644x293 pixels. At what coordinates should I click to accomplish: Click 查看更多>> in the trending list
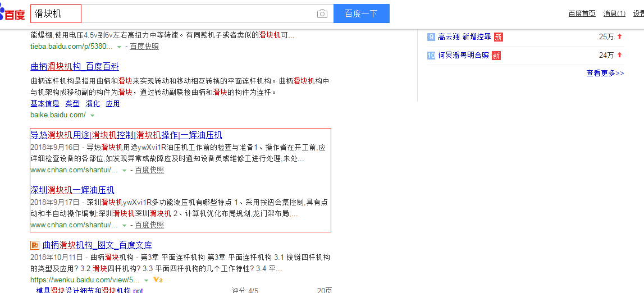tap(605, 73)
